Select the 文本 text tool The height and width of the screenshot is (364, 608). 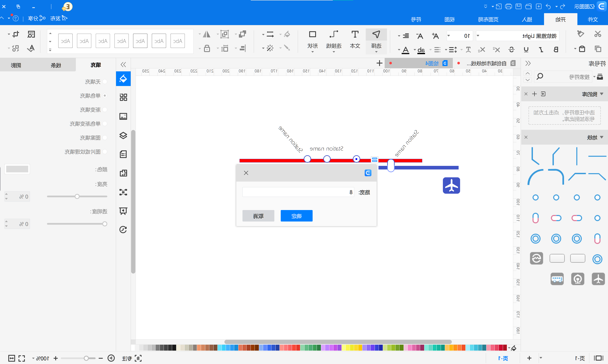(x=355, y=39)
